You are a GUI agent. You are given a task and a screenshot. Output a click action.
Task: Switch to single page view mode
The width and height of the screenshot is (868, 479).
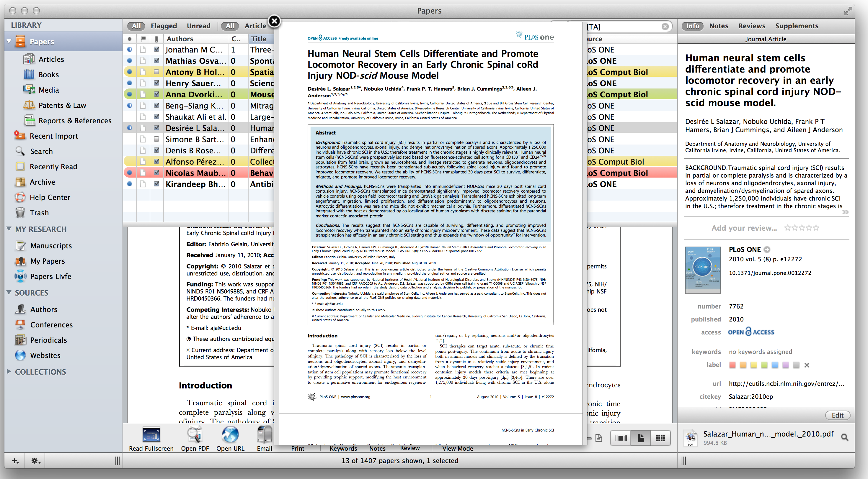pos(641,438)
